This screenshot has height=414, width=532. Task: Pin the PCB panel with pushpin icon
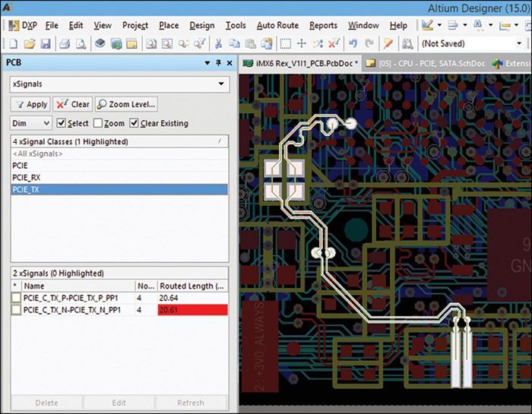click(x=218, y=63)
